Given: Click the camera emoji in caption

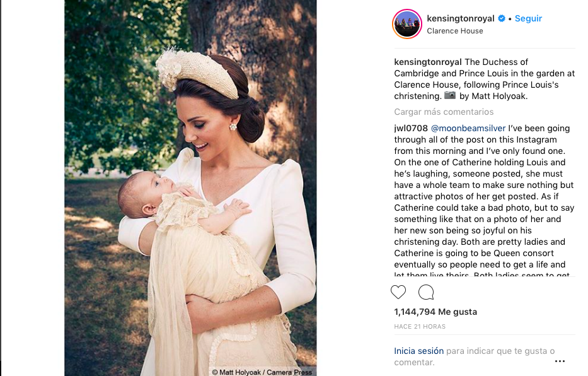Looking at the screenshot, I should (x=450, y=96).
